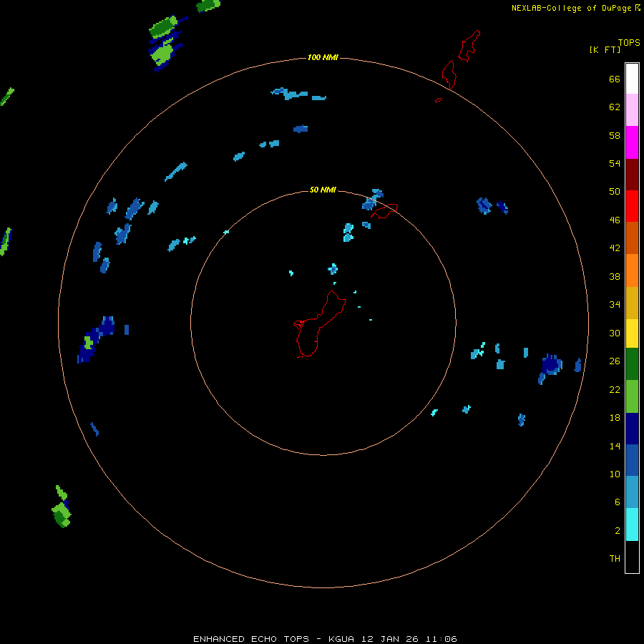Screen dimensions: 644x644
Task: Click the bright red legend swatch
Action: pyautogui.click(x=632, y=206)
